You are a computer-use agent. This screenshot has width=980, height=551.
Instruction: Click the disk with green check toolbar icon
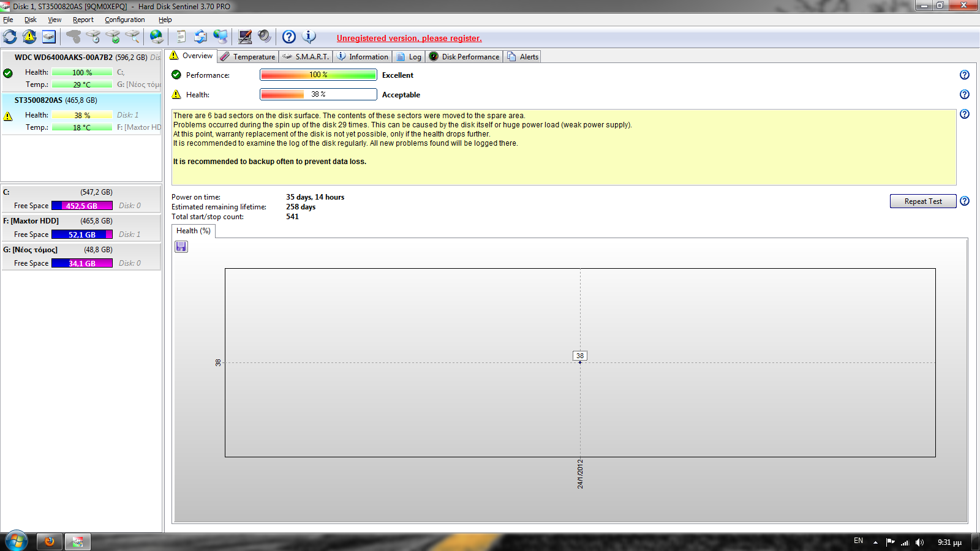[113, 37]
